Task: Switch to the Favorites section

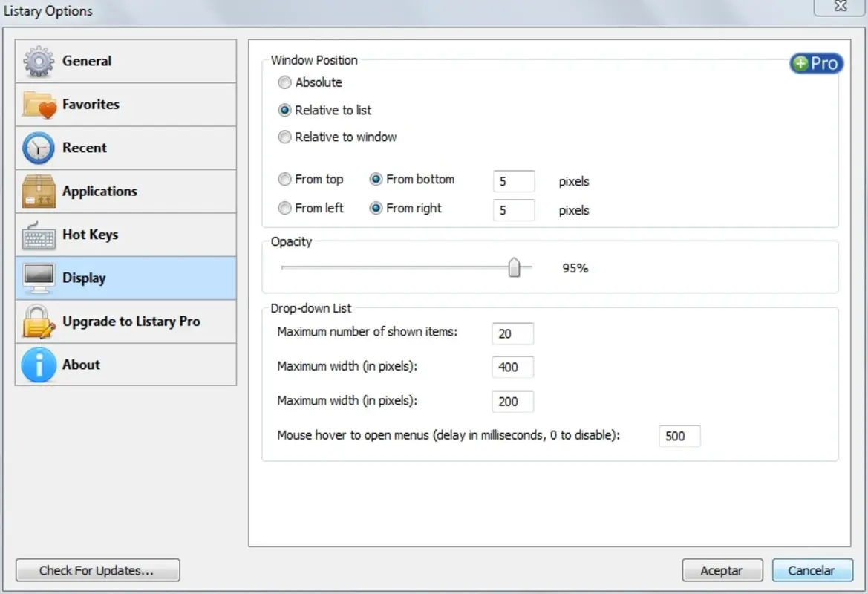Action: point(93,104)
